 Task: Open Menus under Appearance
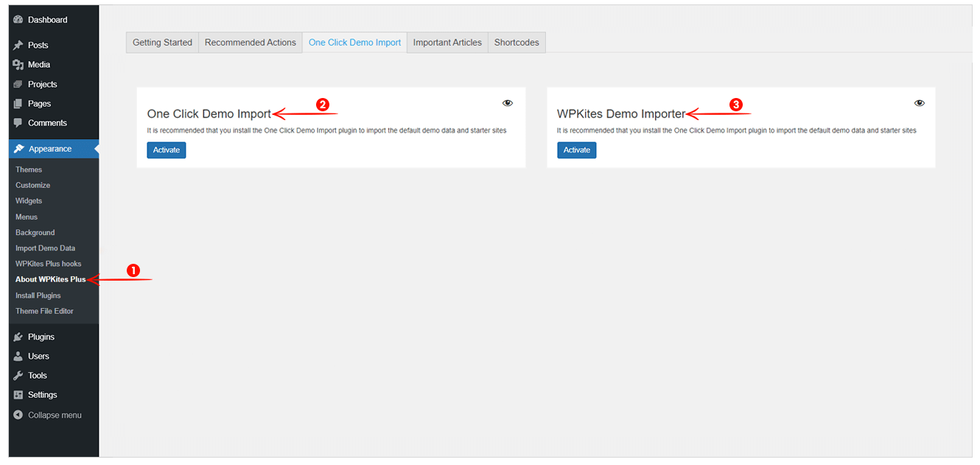(27, 217)
